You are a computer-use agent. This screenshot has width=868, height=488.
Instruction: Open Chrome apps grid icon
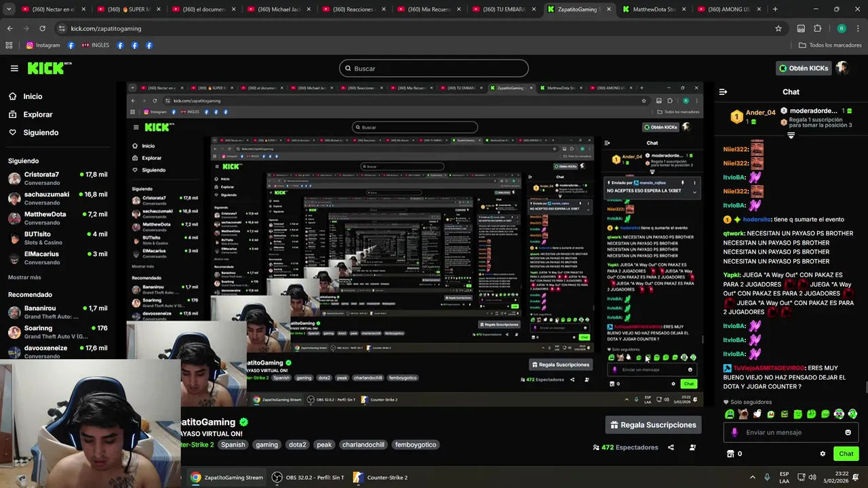pos(9,45)
